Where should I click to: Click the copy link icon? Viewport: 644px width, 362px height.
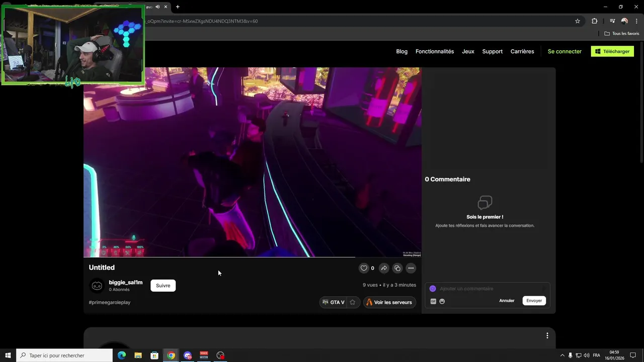pos(397,268)
